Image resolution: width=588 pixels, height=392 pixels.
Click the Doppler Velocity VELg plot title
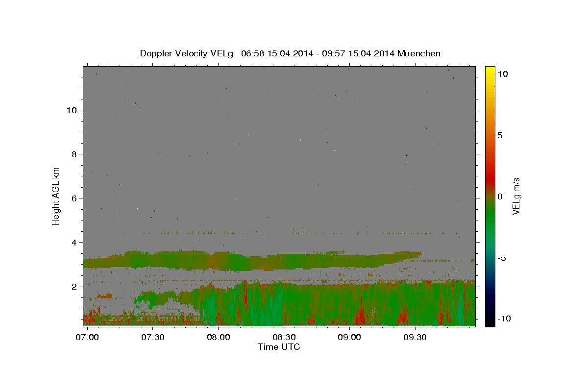pos(290,53)
